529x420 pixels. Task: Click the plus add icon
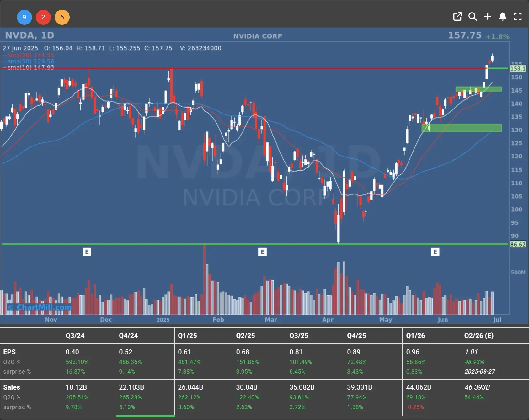click(x=488, y=17)
